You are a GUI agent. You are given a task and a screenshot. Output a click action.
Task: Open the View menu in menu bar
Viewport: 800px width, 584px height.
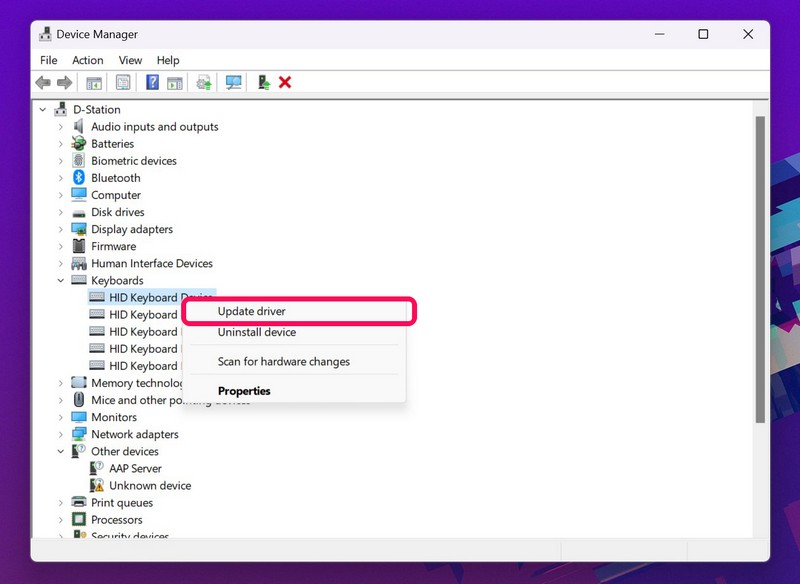(130, 61)
